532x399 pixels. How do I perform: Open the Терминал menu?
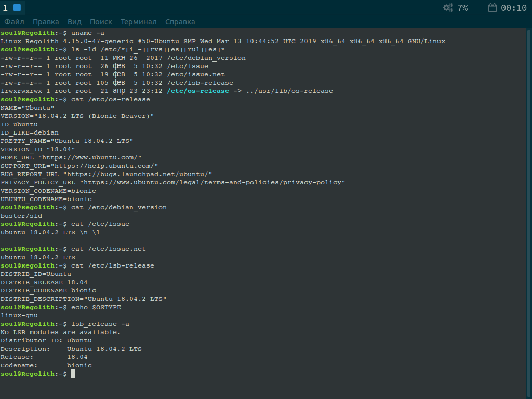tap(138, 22)
